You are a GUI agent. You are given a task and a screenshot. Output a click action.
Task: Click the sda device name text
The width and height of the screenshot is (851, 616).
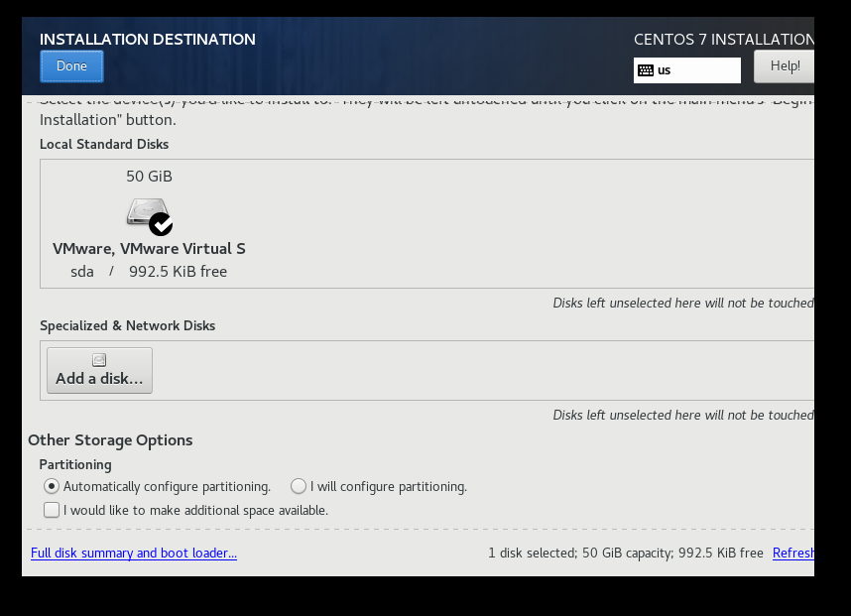tap(82, 272)
